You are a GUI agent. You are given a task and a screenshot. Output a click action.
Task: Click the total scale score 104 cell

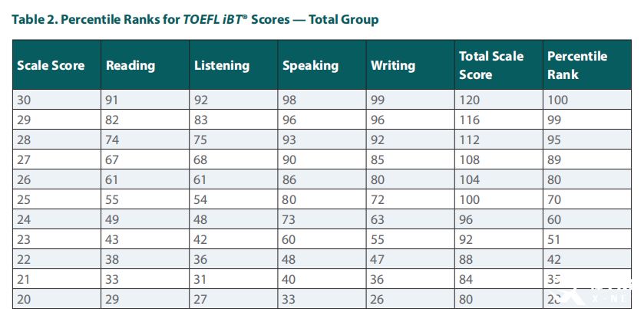499,179
